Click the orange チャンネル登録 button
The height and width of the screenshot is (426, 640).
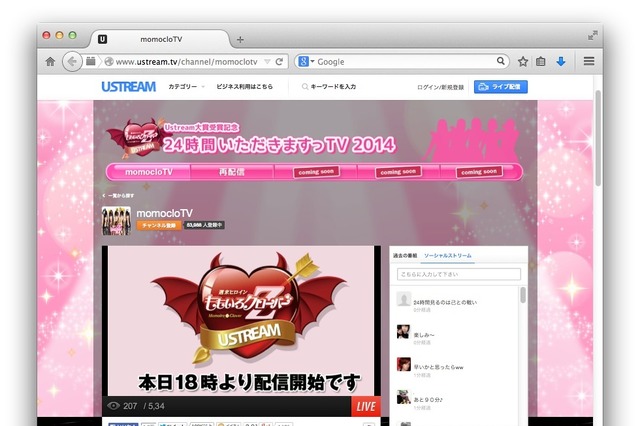point(159,225)
